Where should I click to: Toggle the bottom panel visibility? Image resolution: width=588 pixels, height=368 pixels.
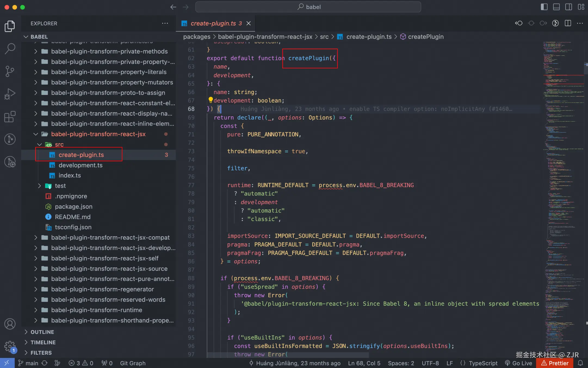(556, 7)
